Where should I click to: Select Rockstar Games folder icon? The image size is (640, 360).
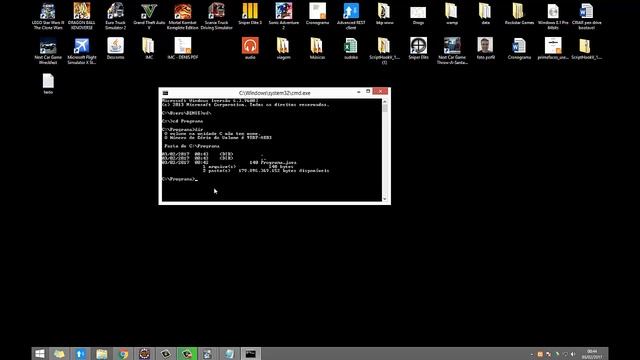(519, 14)
